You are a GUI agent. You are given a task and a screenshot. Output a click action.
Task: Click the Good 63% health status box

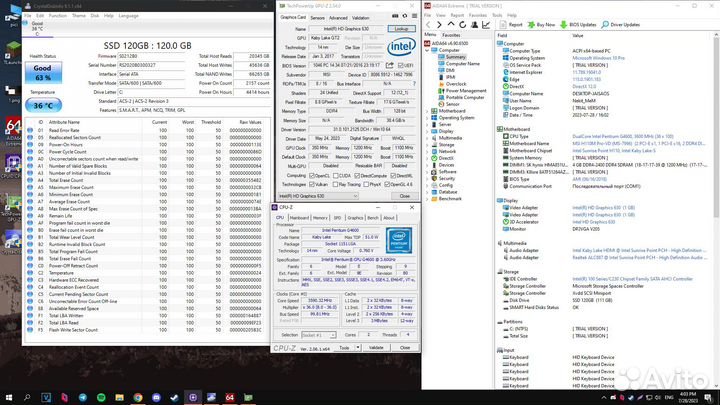pos(43,73)
